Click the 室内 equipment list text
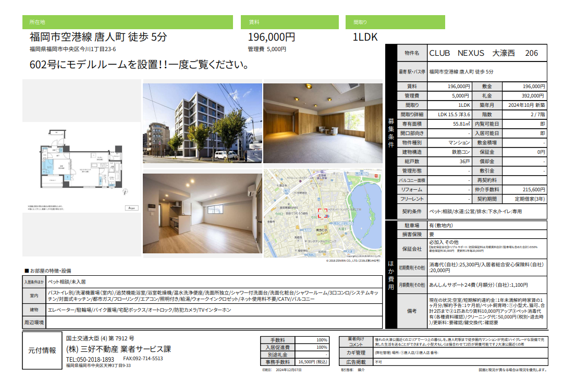Viewport: 576px width, 392px height. click(213, 296)
